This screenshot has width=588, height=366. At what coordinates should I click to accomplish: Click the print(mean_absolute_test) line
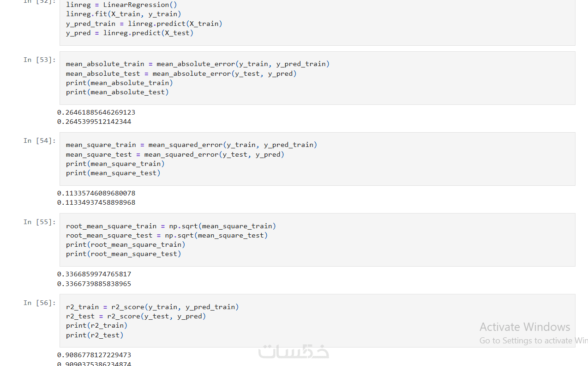tap(117, 92)
